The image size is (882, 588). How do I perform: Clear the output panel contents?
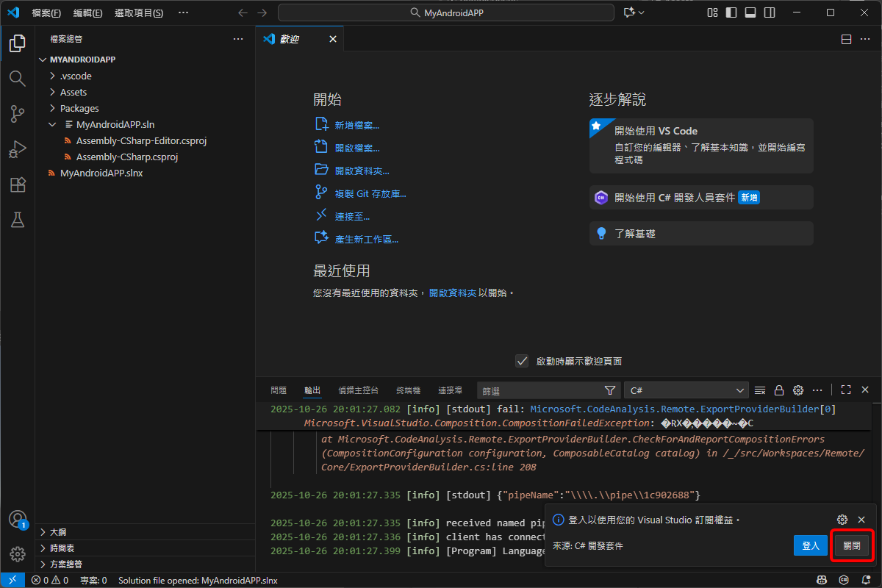pos(761,390)
